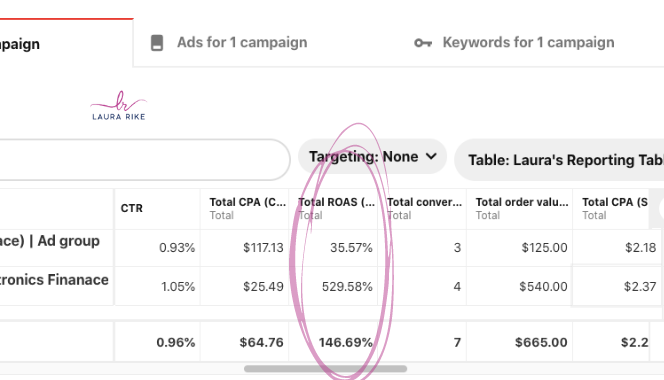Screen dimensions: 664x380
Task: Open the Table: Laura's Reporting Table selector
Action: [x=559, y=160]
